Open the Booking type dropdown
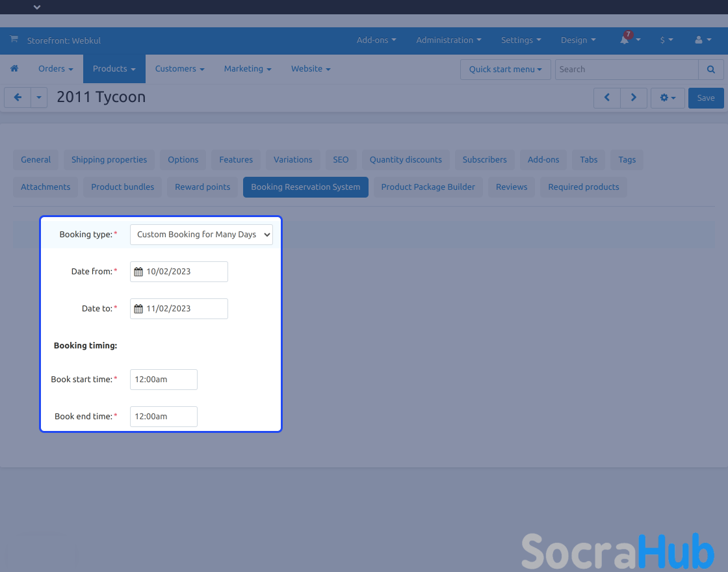This screenshot has height=572, width=728. click(x=201, y=235)
